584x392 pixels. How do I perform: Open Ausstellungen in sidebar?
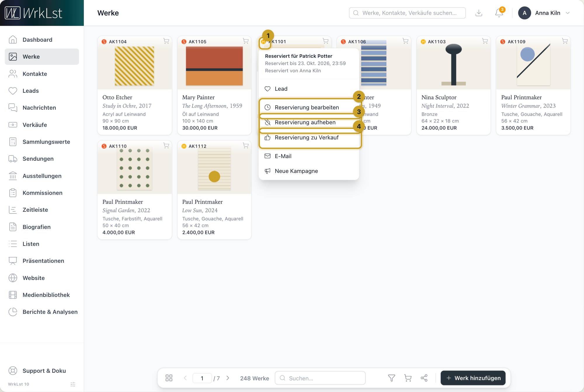[42, 176]
